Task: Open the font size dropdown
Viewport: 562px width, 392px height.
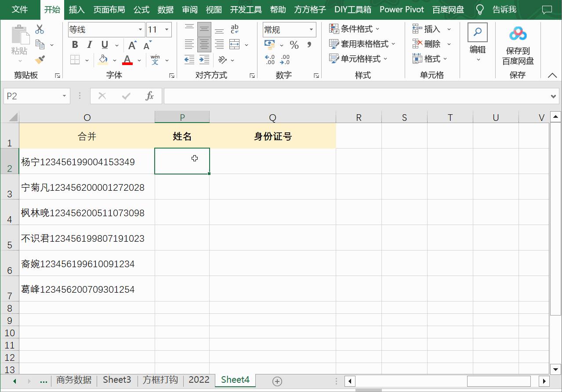Action: click(166, 29)
